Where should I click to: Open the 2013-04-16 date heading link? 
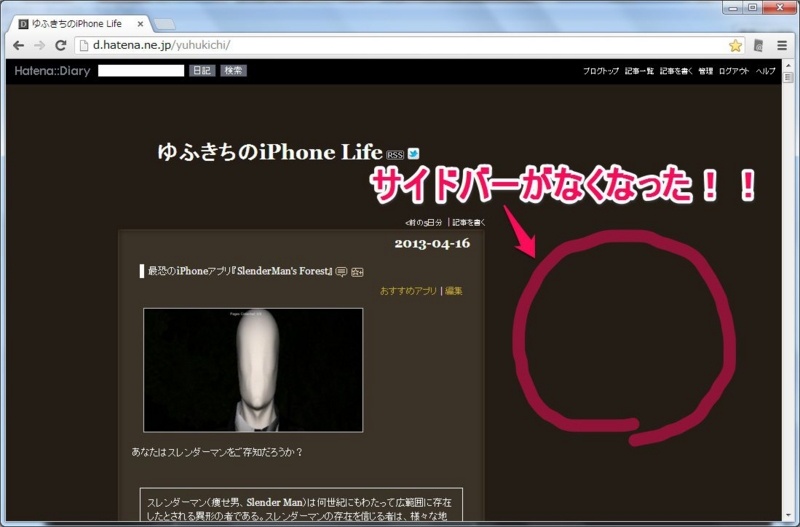point(432,243)
